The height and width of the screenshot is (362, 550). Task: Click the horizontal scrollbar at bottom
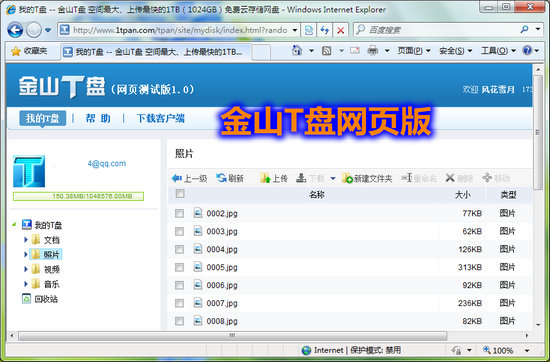tap(233, 336)
